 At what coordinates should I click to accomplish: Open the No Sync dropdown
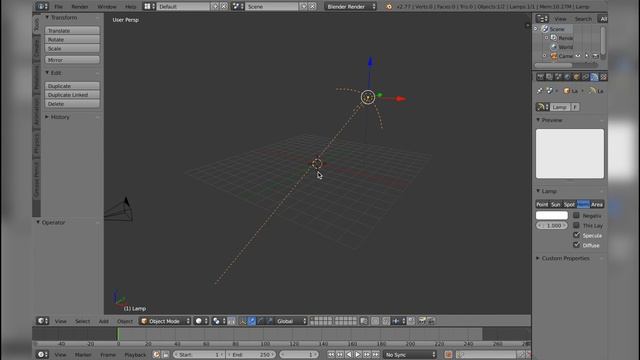tap(410, 355)
